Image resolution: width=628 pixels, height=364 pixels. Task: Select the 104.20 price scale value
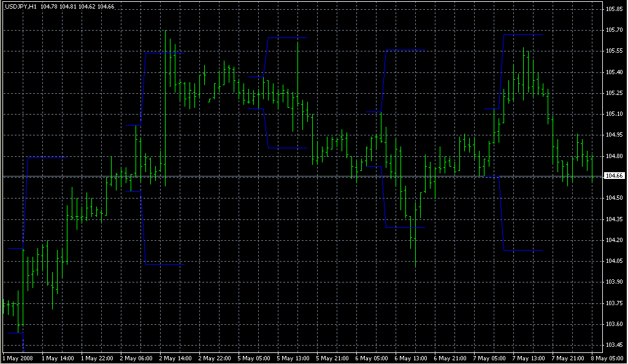pos(614,240)
